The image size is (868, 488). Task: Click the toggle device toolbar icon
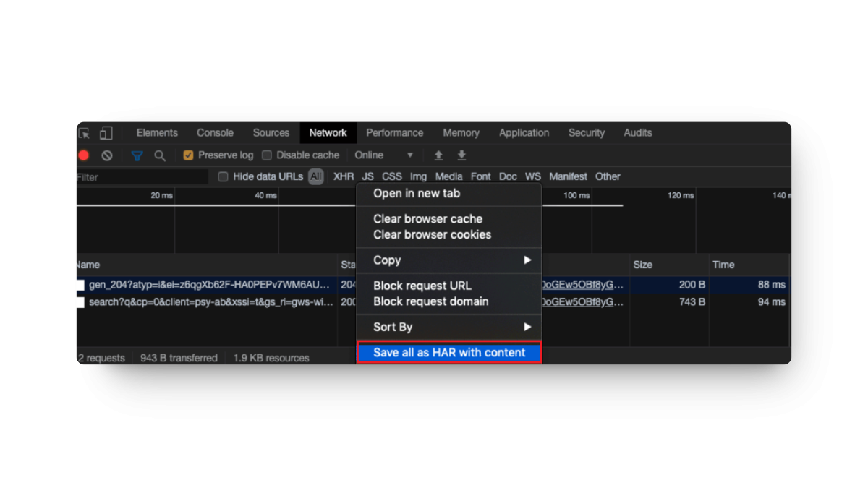pyautogui.click(x=106, y=132)
